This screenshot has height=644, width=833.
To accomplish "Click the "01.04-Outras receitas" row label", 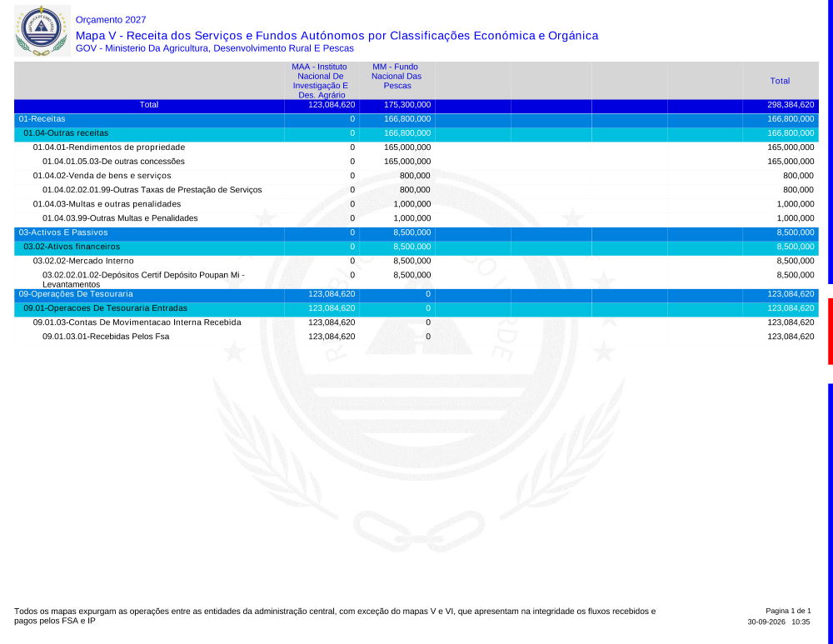I will click(66, 133).
